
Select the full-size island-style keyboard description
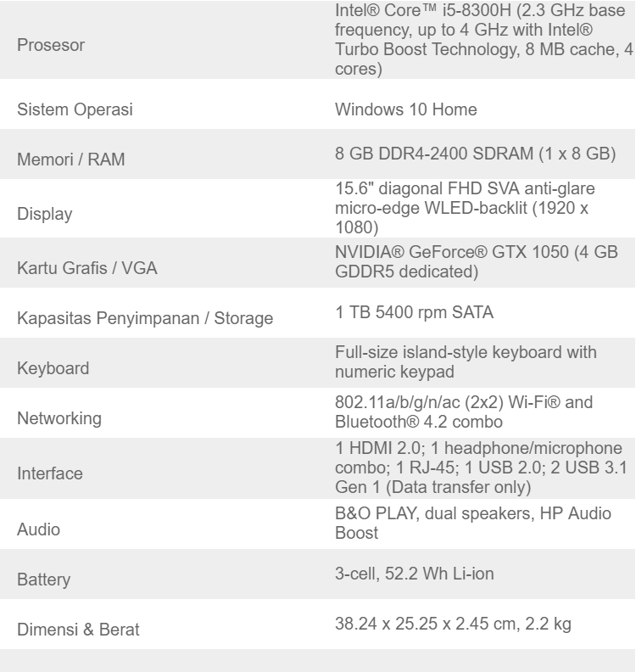coord(466,361)
